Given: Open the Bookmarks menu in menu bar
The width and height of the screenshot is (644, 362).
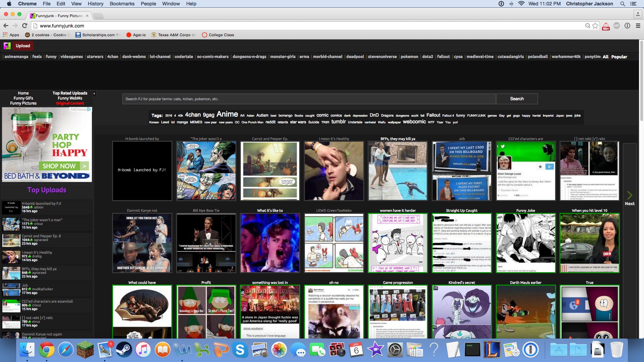Looking at the screenshot, I should tap(122, 4).
